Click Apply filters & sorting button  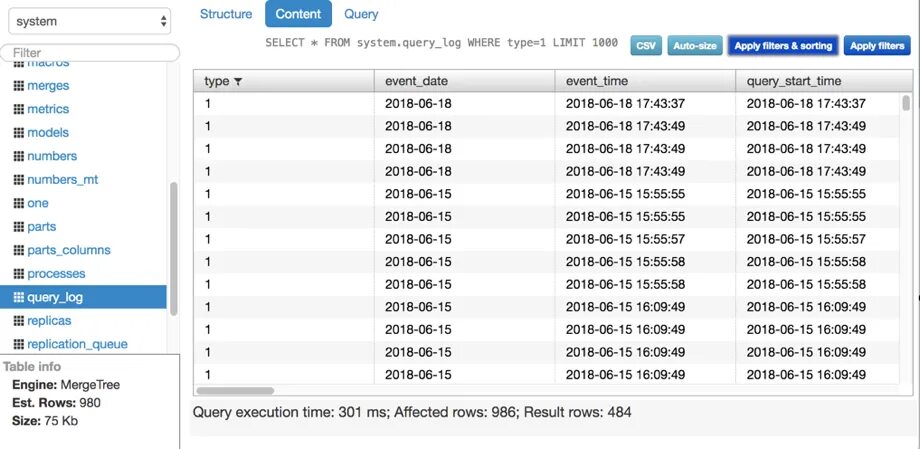[783, 46]
